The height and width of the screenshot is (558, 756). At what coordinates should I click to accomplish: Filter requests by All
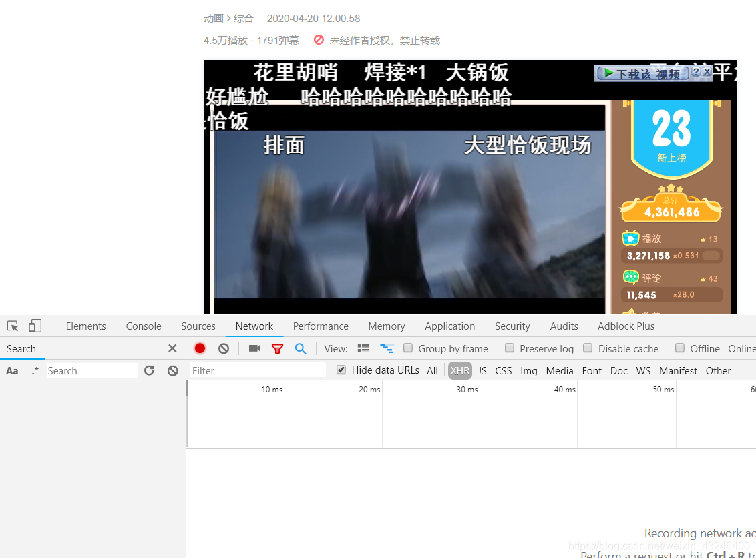[x=433, y=371]
